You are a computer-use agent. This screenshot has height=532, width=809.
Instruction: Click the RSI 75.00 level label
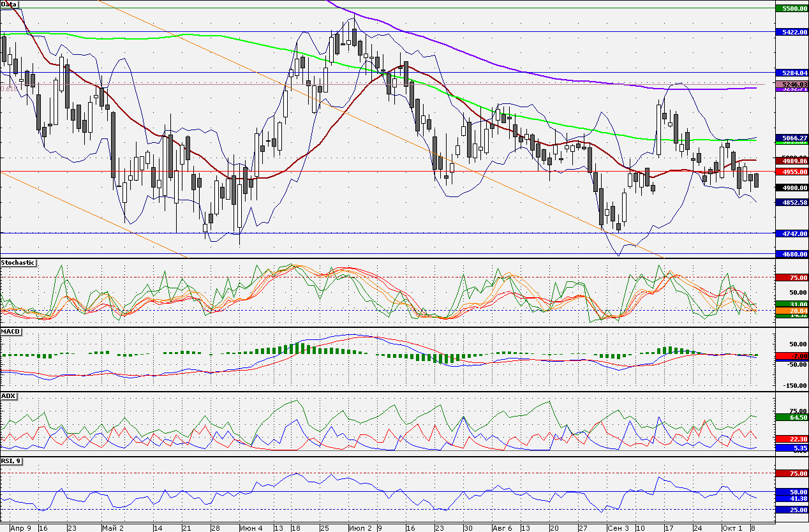point(791,473)
